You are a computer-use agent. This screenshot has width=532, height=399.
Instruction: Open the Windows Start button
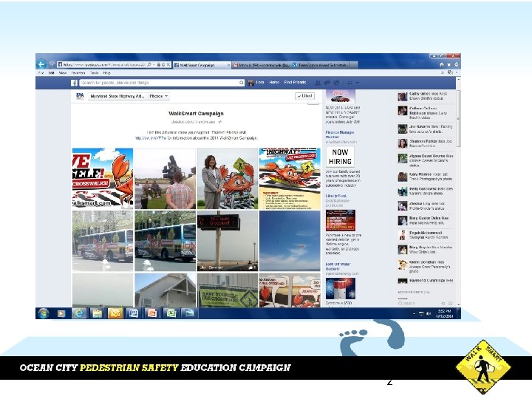44,313
